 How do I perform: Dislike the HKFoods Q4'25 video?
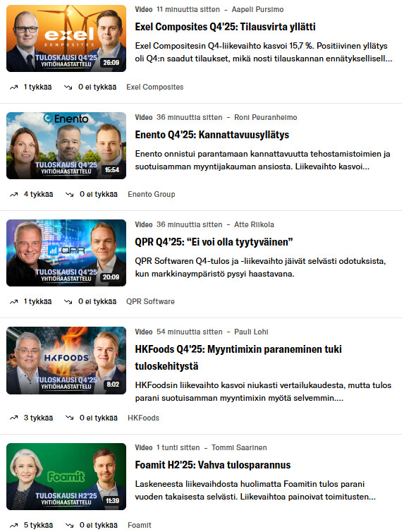[92, 418]
